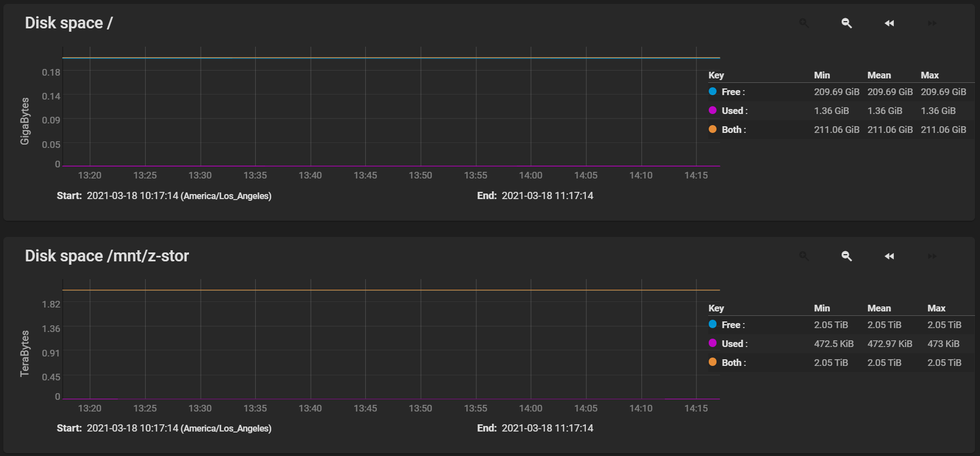
Task: Click the magenta Used legend dot in /mnt/z-stor chart
Action: point(713,343)
